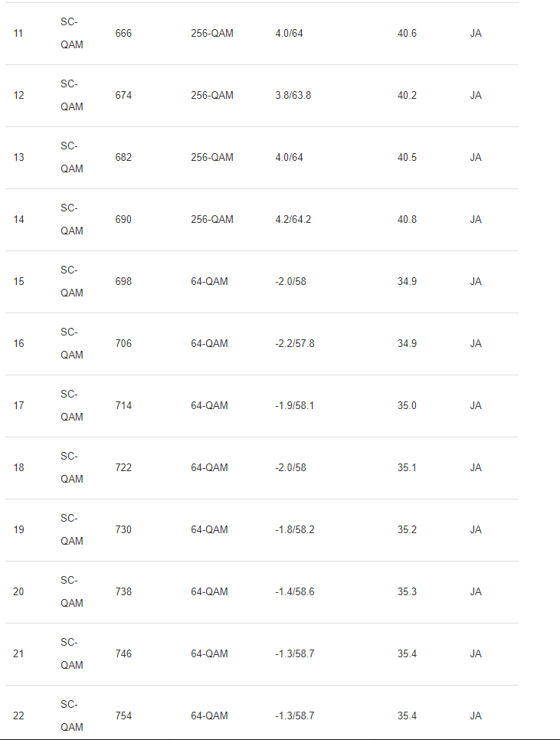Select power level -2.2/57.8

coord(294,343)
